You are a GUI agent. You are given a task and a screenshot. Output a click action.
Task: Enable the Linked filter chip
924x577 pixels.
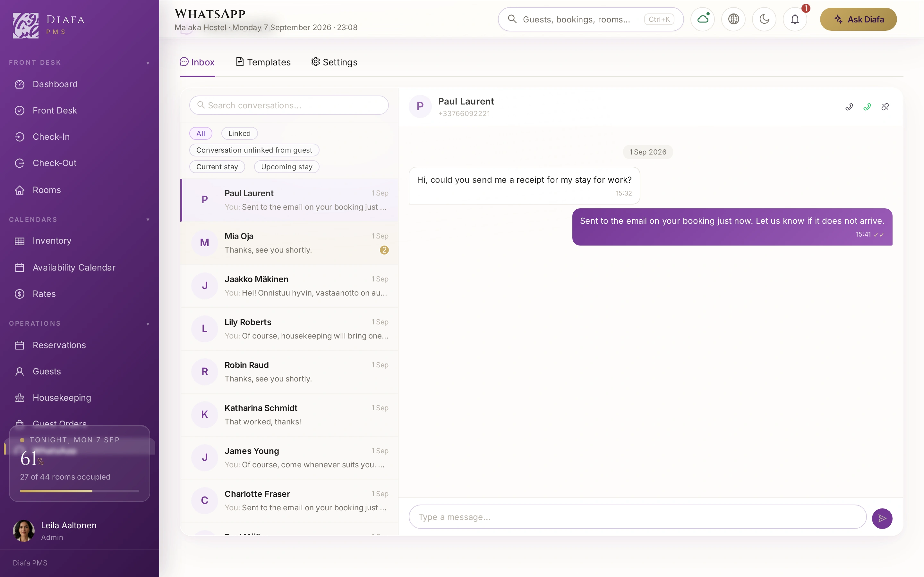click(239, 133)
